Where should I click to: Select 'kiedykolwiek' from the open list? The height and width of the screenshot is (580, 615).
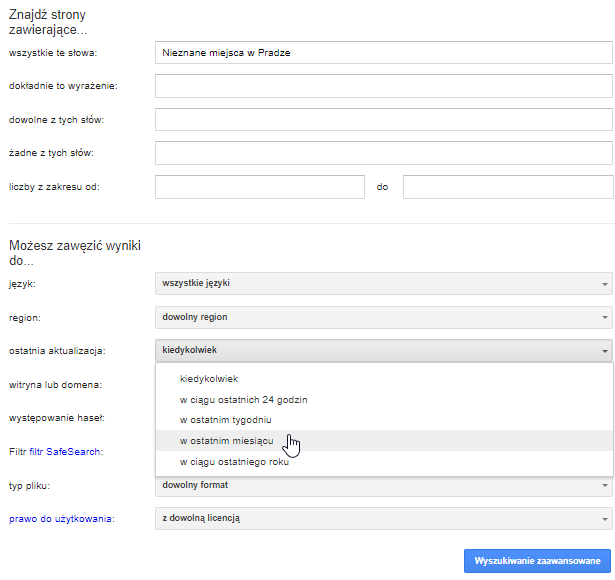pos(209,378)
